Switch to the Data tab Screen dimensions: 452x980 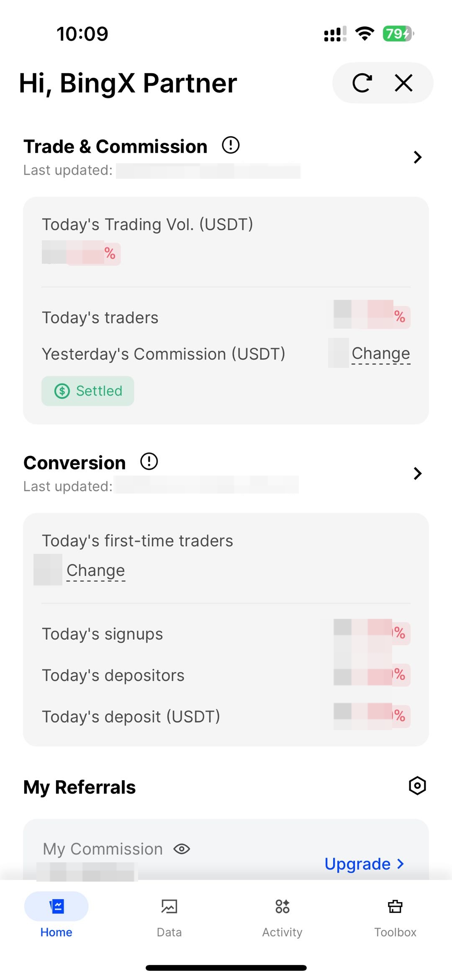point(169,914)
